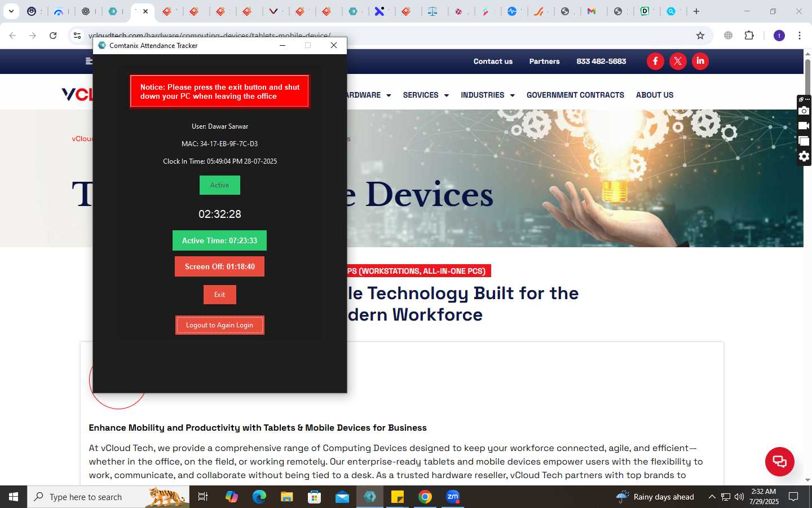Open File Explorer from taskbar
This screenshot has height=508, width=812.
[x=287, y=497]
